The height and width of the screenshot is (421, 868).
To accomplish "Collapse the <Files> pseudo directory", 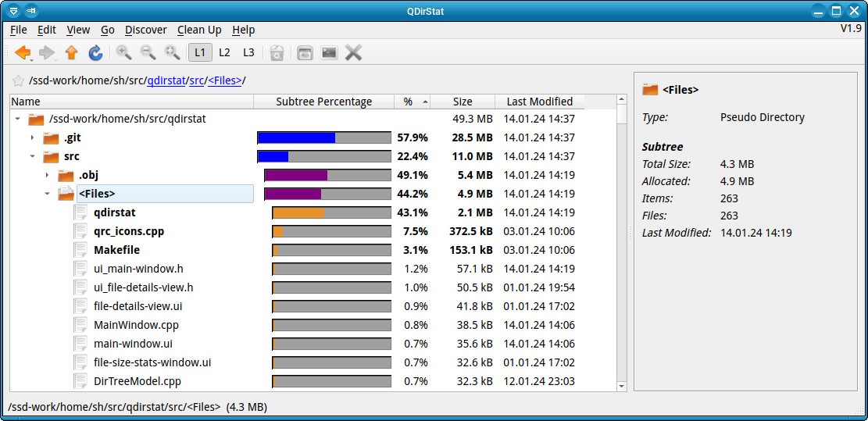I will 48,194.
